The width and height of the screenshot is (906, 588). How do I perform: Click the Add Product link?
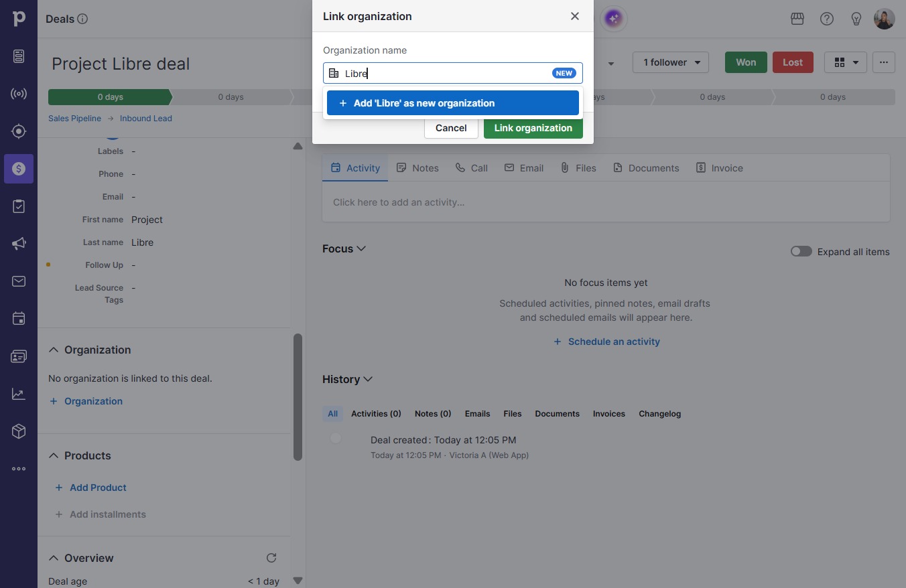pos(91,488)
